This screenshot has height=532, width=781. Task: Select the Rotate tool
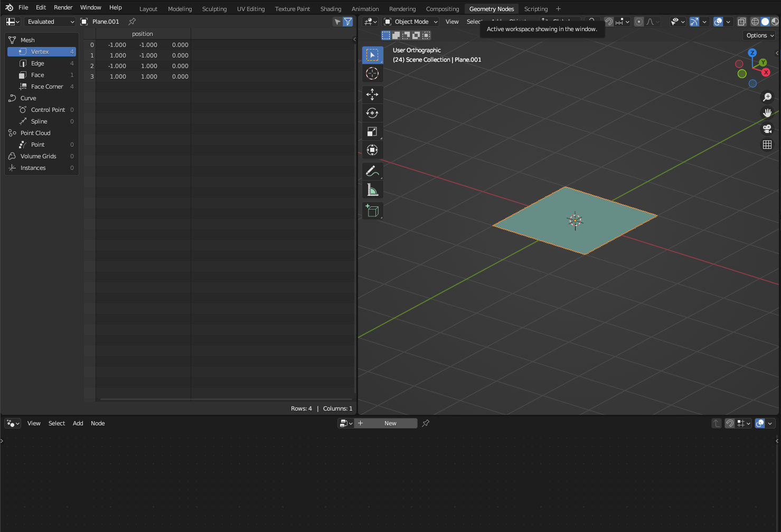click(372, 113)
